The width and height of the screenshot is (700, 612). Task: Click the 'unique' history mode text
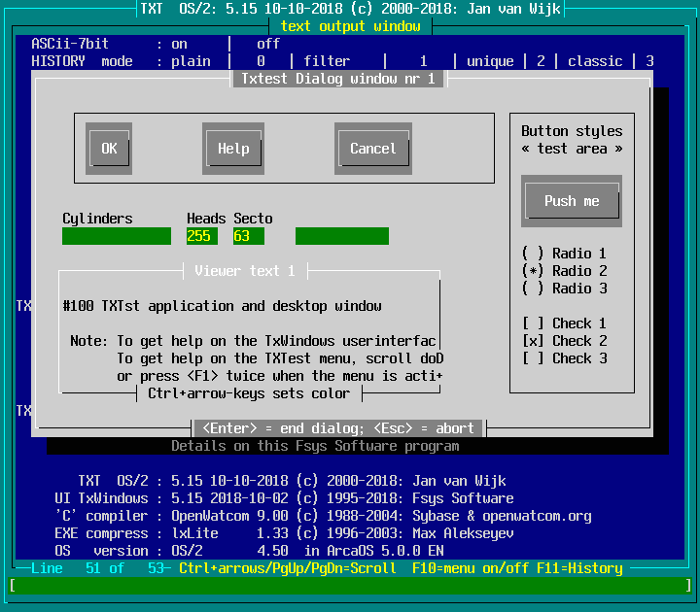(490, 61)
